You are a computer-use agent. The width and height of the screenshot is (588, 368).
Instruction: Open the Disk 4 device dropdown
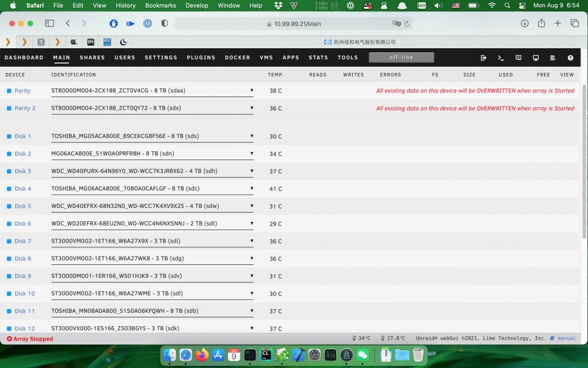(152, 188)
